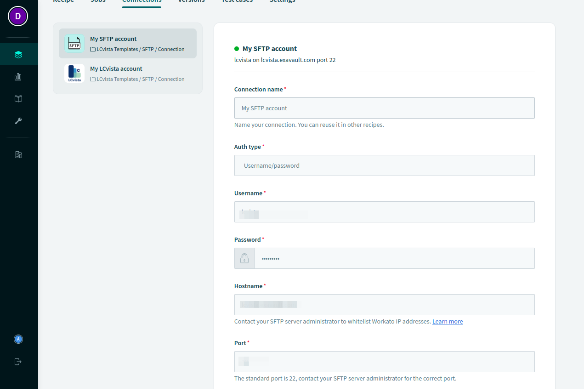Click the LCvista logo in connection list

pyautogui.click(x=74, y=73)
